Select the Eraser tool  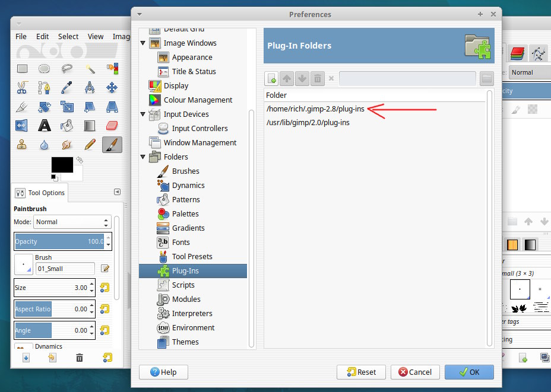(112, 125)
